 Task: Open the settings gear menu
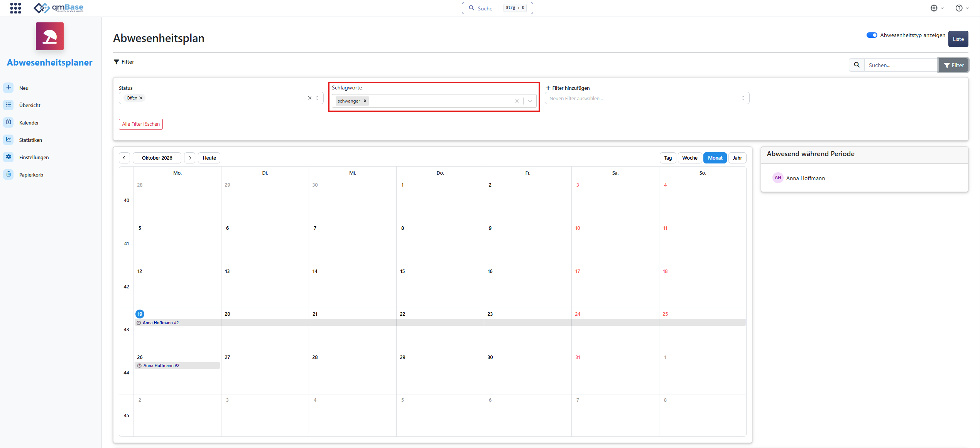934,8
